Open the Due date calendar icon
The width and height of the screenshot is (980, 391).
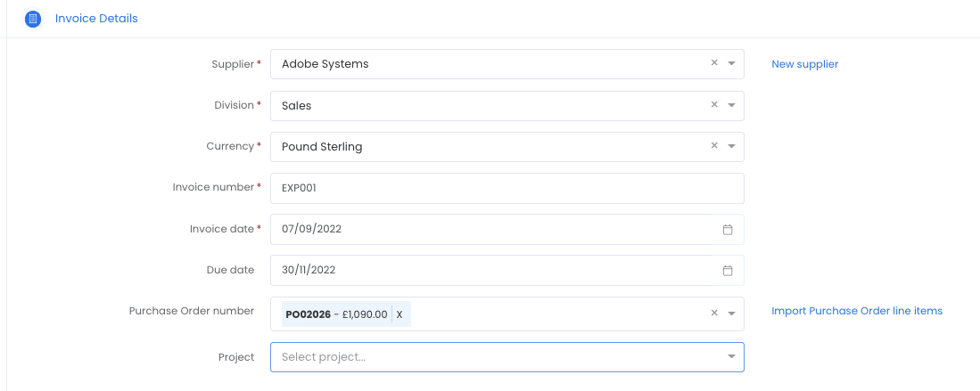click(728, 271)
